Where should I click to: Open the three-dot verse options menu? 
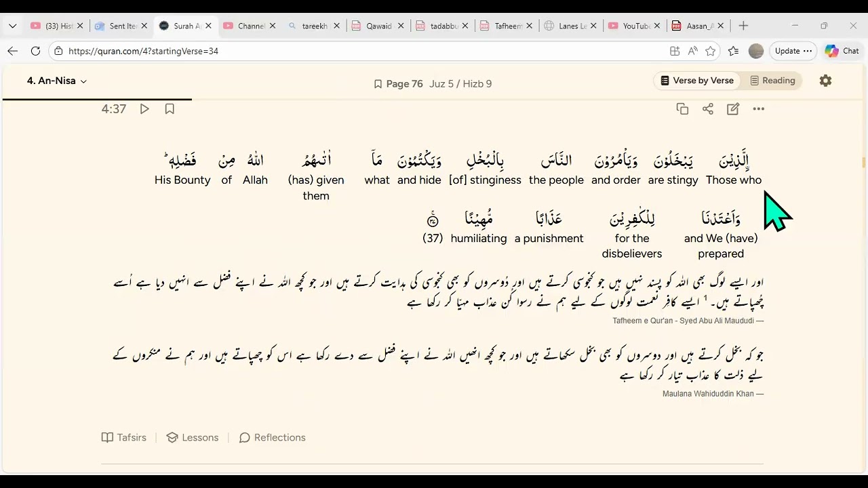(758, 108)
